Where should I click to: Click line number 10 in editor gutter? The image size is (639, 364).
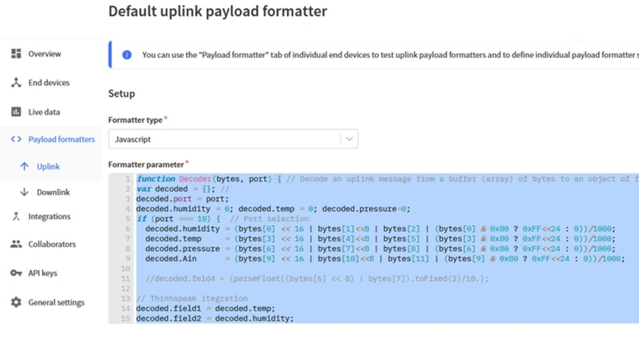coord(125,269)
